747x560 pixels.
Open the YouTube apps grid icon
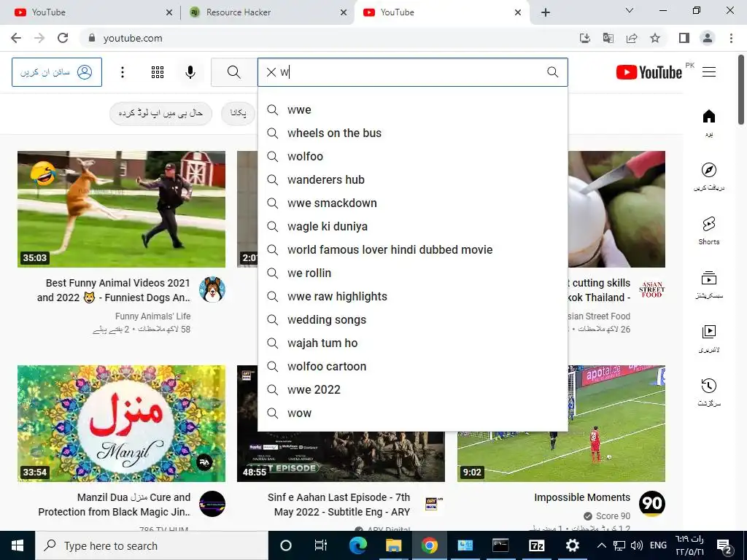tap(158, 72)
